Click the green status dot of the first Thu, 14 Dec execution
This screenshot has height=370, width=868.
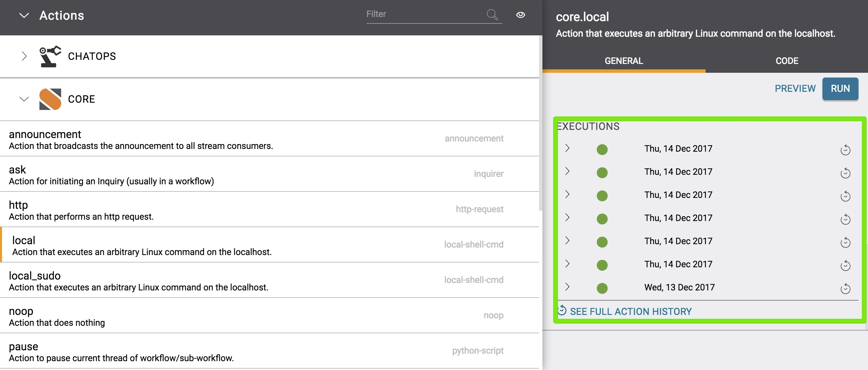pyautogui.click(x=602, y=149)
